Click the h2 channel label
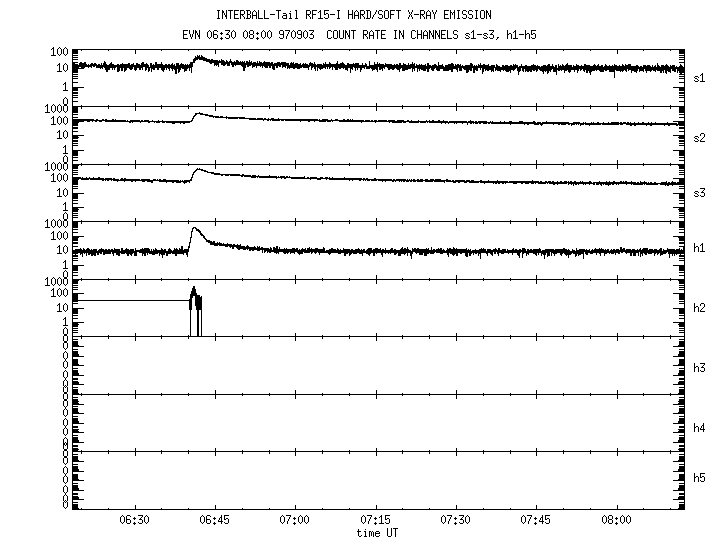This screenshot has height=550, width=720. pyautogui.click(x=699, y=308)
